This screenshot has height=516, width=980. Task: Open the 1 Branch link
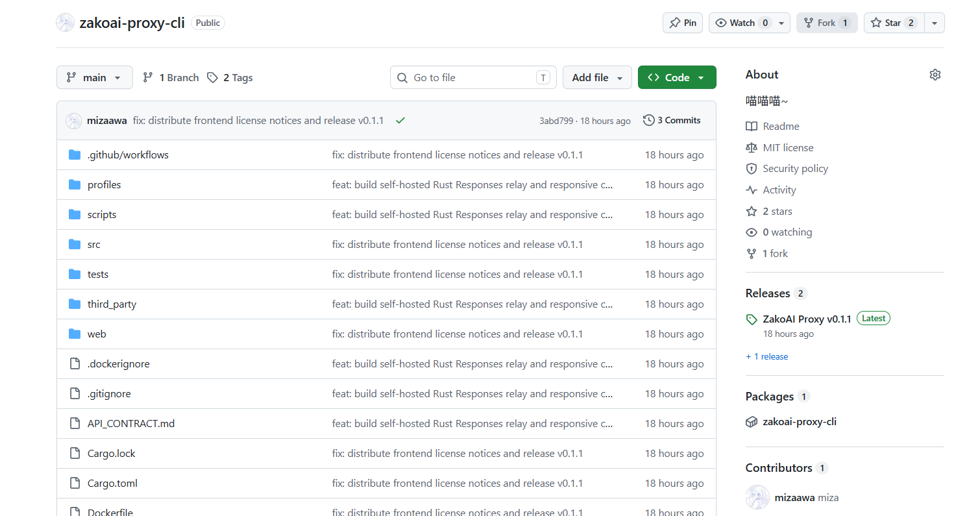[171, 77]
